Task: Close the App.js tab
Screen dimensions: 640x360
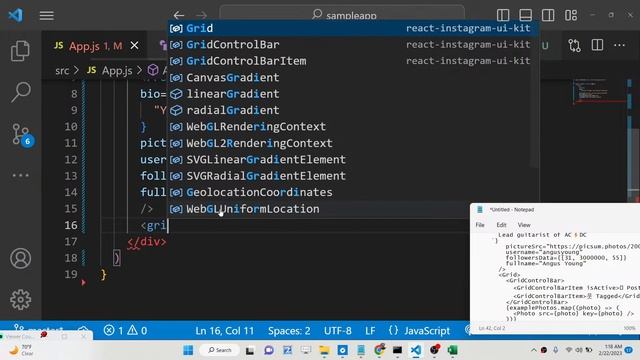Action: 134,45
